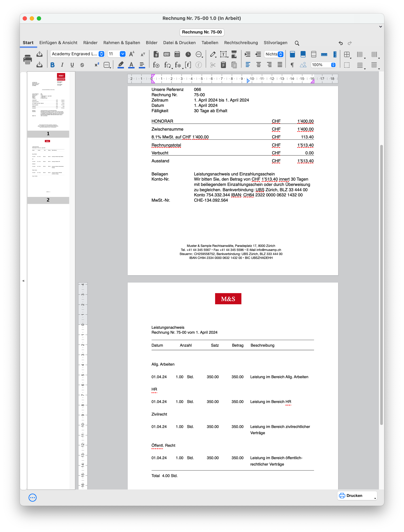Decrease font size with smaller A icon
404x532 pixels.
click(143, 54)
